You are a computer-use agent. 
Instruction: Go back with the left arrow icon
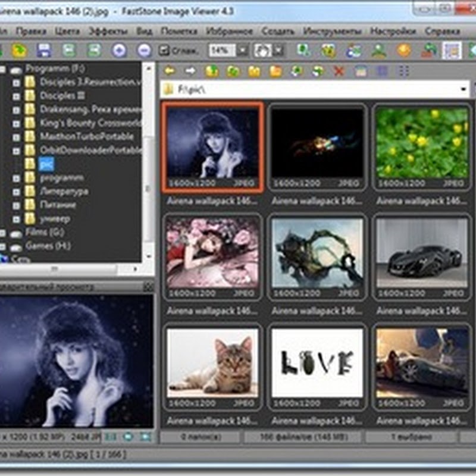pyautogui.click(x=170, y=71)
